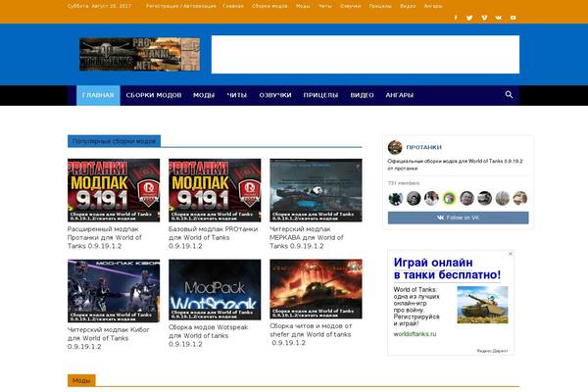Click the Follow on VK button
Screen dimensions: 588x392
[459, 218]
